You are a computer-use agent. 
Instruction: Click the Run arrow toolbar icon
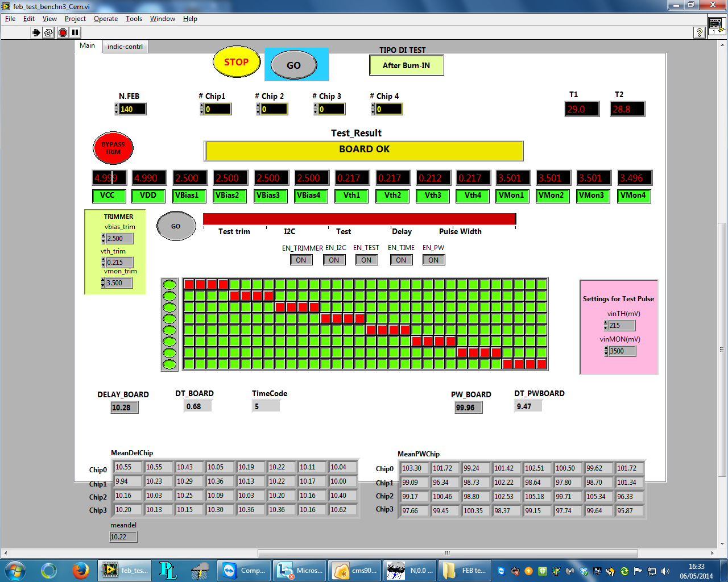(x=36, y=32)
